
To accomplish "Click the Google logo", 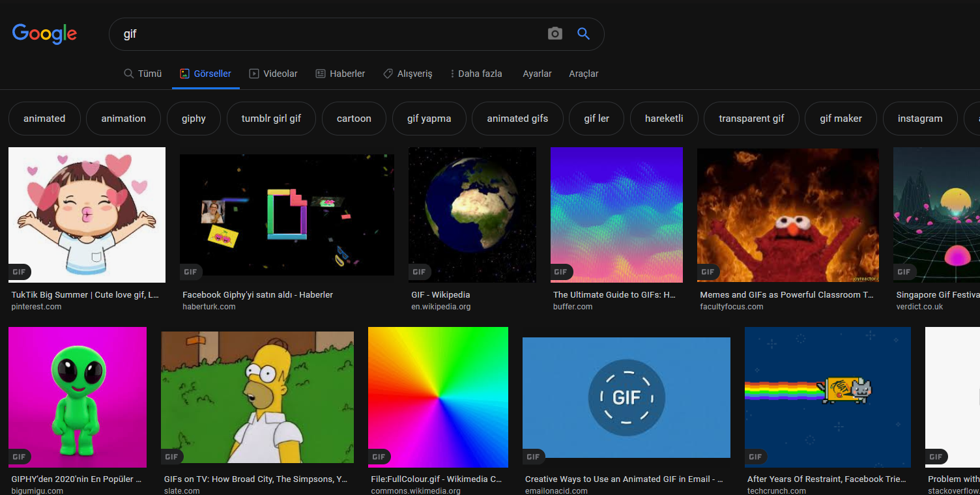I will point(44,34).
